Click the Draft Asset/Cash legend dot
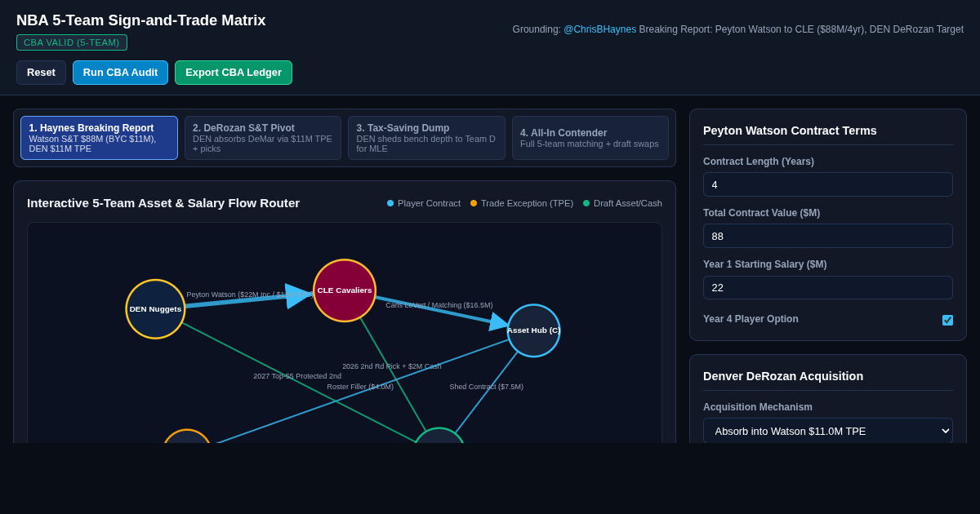This screenshot has height=514, width=980. [586, 203]
